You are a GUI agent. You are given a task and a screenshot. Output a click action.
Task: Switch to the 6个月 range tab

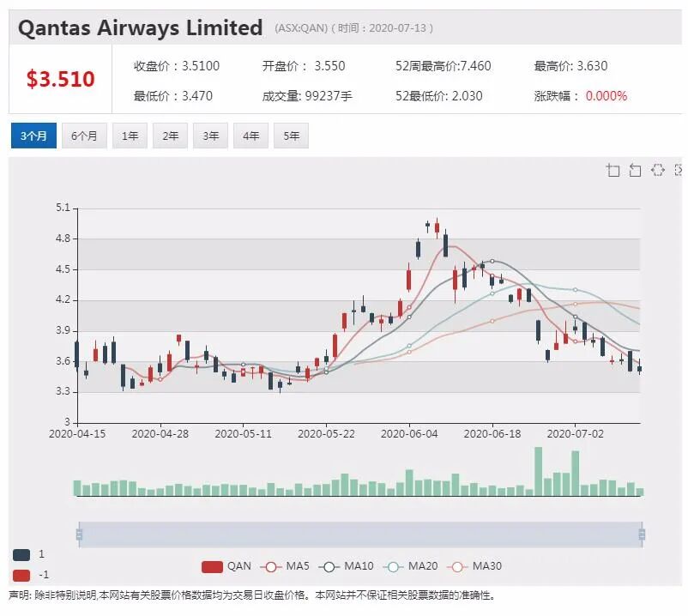(84, 136)
